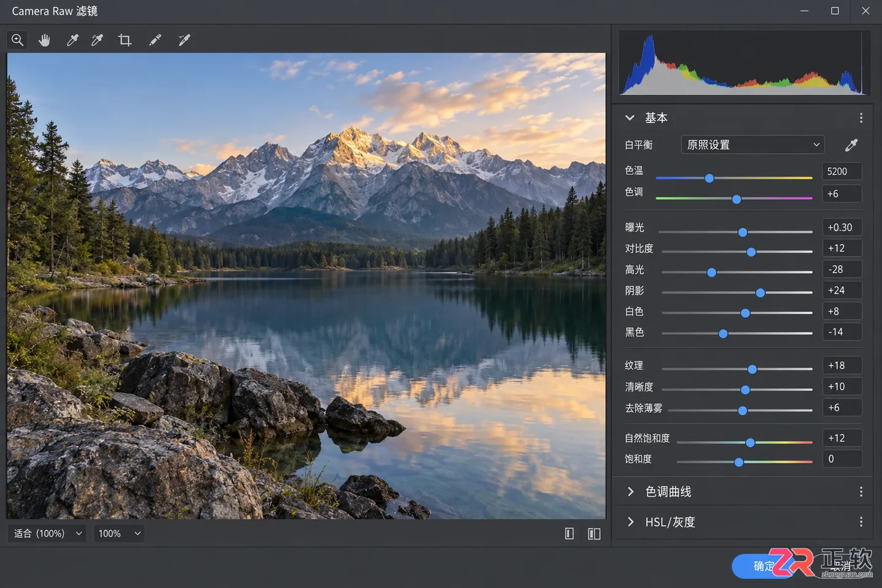Expand the 色调曲线 panel
The width and height of the screenshot is (882, 588).
(x=630, y=492)
